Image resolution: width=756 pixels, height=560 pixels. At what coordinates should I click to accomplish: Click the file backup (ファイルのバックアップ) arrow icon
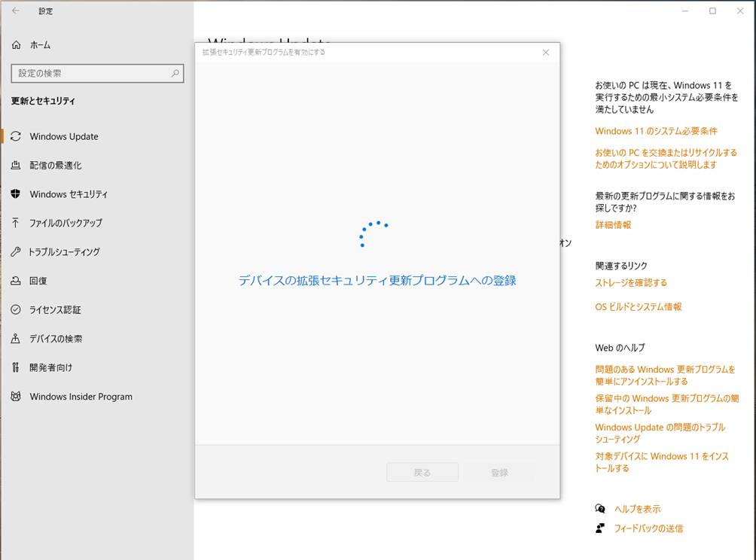16,223
